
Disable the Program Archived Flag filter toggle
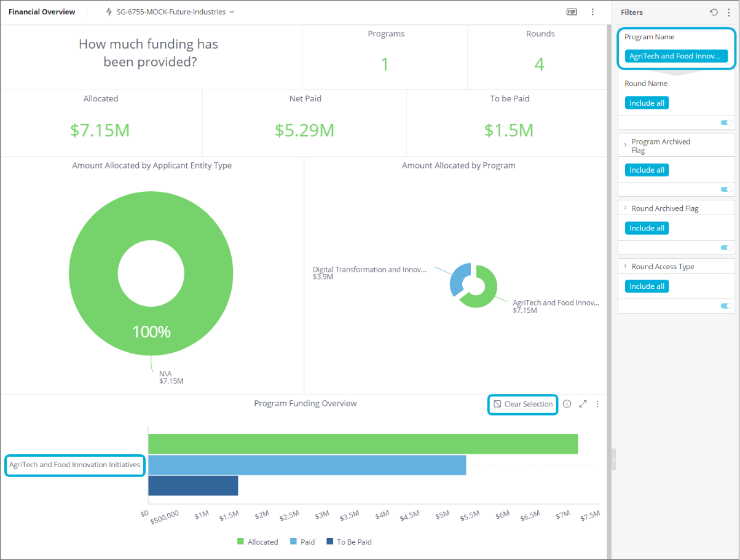pos(726,189)
